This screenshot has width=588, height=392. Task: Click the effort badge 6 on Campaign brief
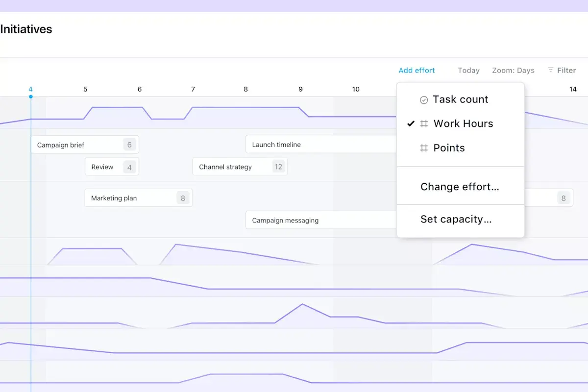(129, 145)
